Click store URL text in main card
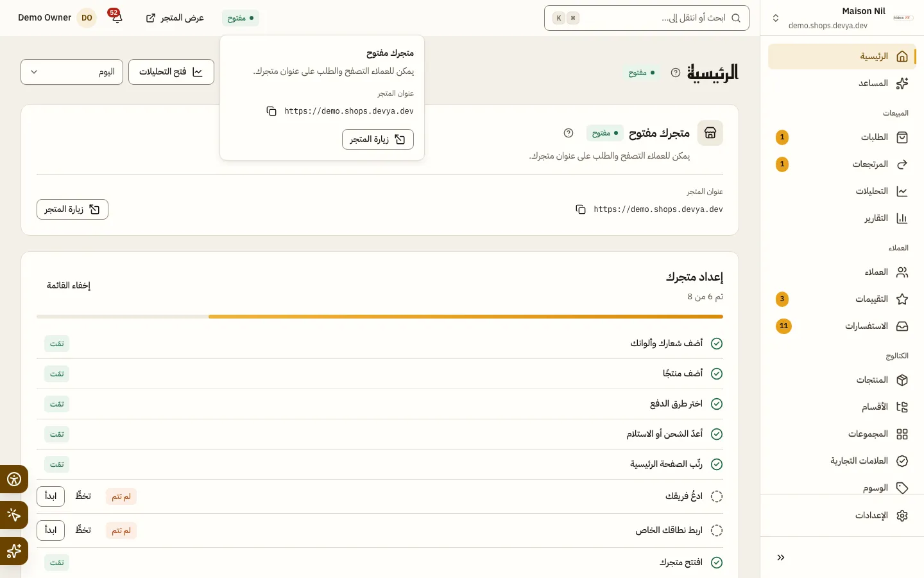Screen dimensions: 924x578 pos(658,209)
